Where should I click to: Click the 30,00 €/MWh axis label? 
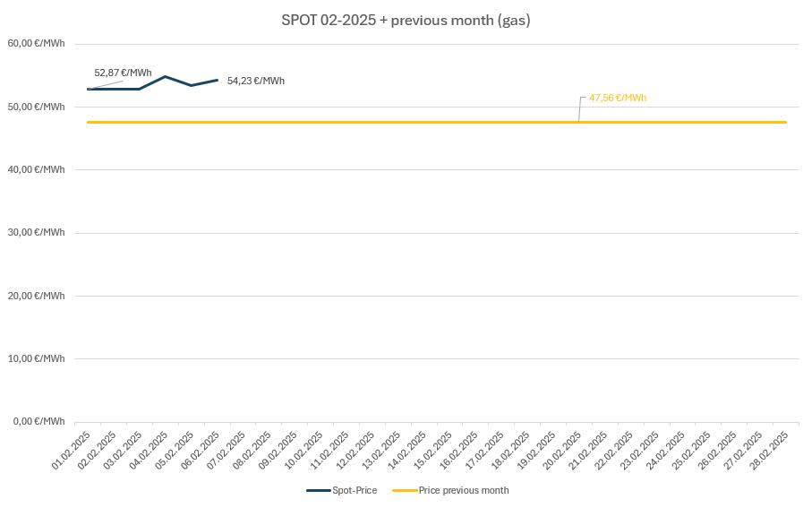coord(36,232)
